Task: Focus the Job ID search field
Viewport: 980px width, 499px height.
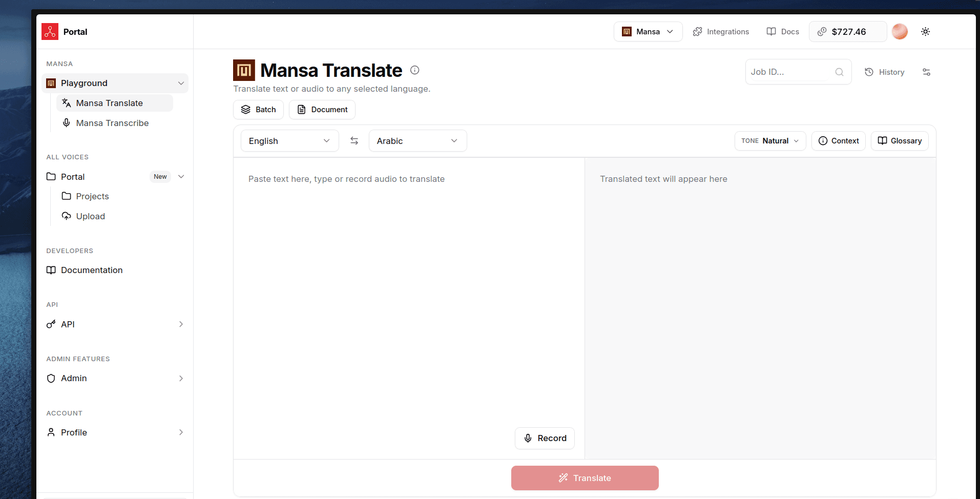Action: (x=798, y=72)
